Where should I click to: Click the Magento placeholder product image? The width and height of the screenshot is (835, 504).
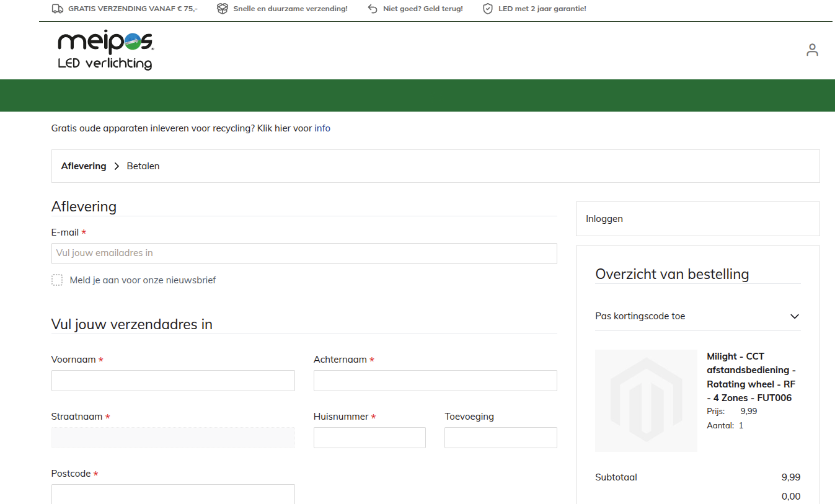point(646,400)
